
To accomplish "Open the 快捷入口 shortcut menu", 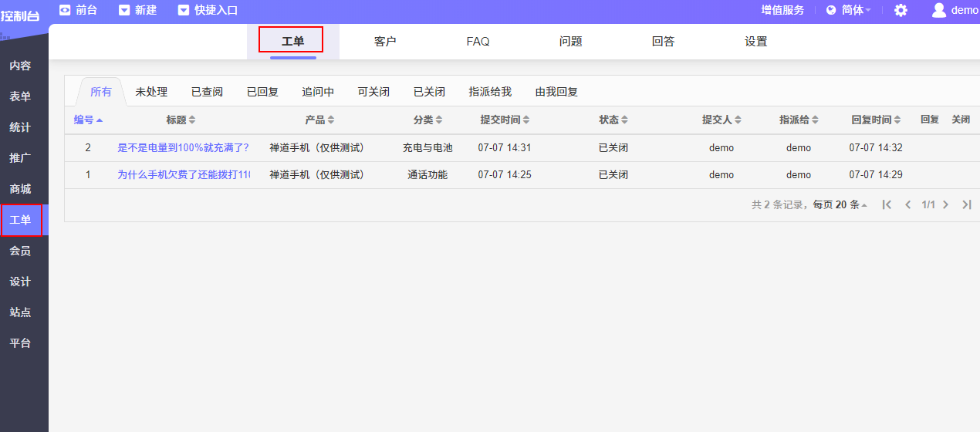I will [208, 10].
